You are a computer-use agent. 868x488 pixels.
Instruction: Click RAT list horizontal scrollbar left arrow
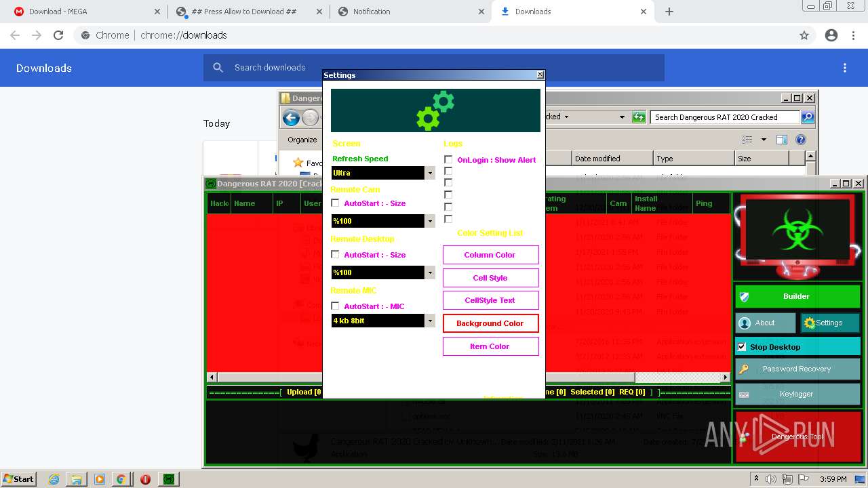pyautogui.click(x=212, y=377)
